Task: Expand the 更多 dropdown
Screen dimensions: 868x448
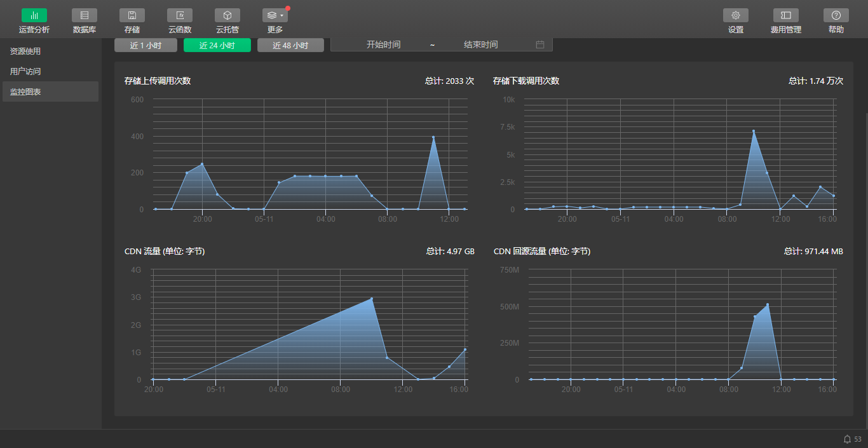Action: pyautogui.click(x=275, y=15)
